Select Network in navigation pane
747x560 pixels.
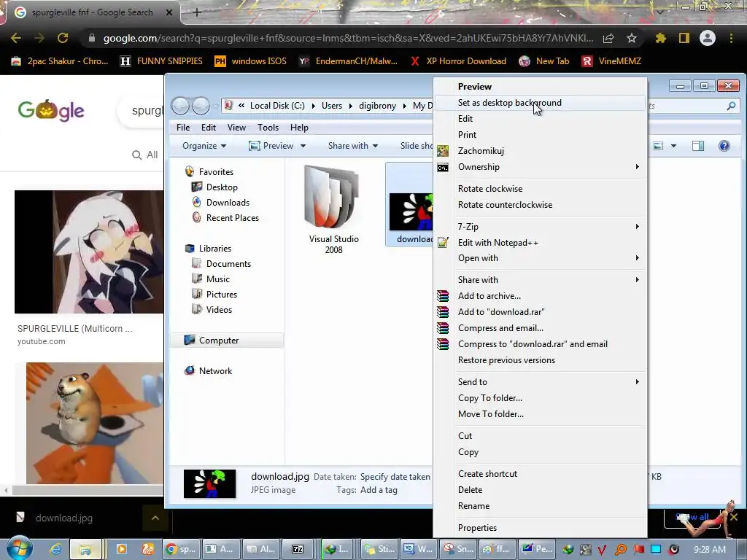pyautogui.click(x=208, y=371)
